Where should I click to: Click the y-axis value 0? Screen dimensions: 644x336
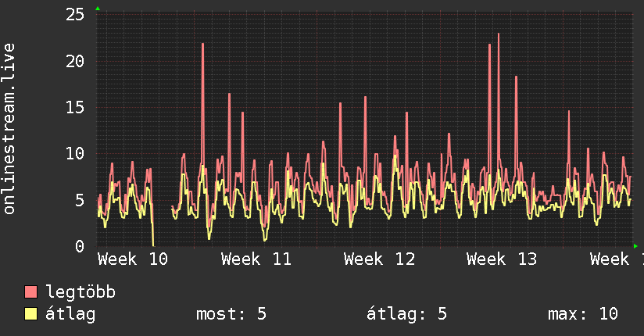(80, 246)
